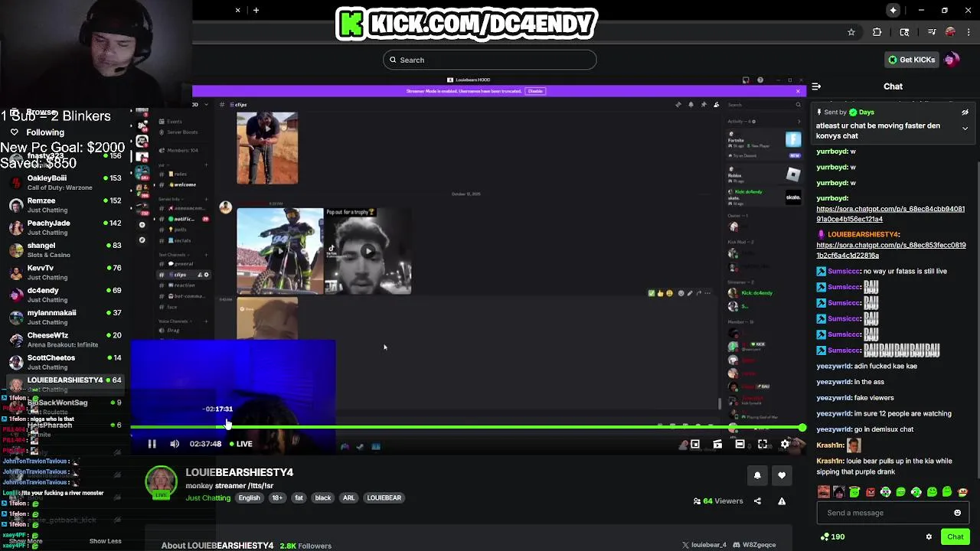Viewport: 980px width, 551px height.
Task: Open the emoji picker in chat input
Action: pos(957,513)
